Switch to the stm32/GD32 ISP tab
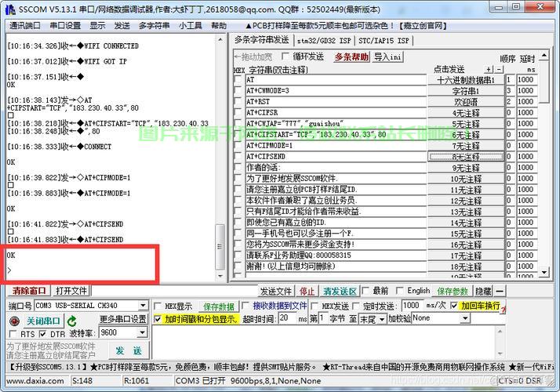 click(x=324, y=41)
